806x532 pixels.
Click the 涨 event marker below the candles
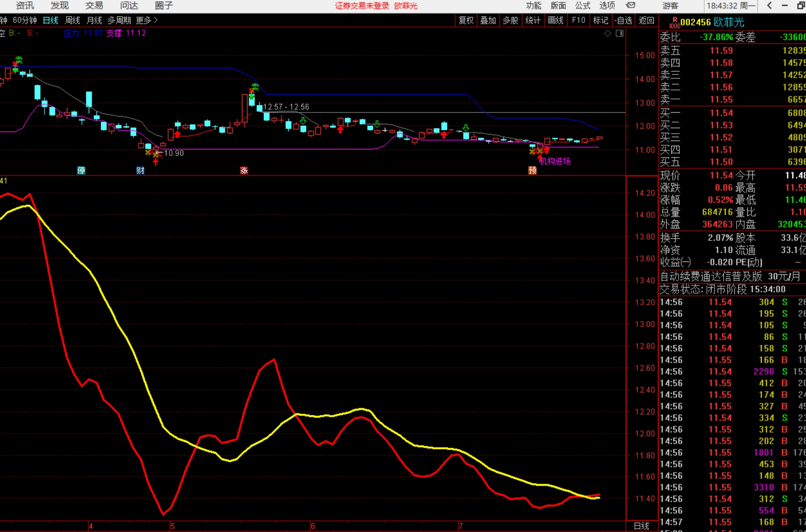244,170
